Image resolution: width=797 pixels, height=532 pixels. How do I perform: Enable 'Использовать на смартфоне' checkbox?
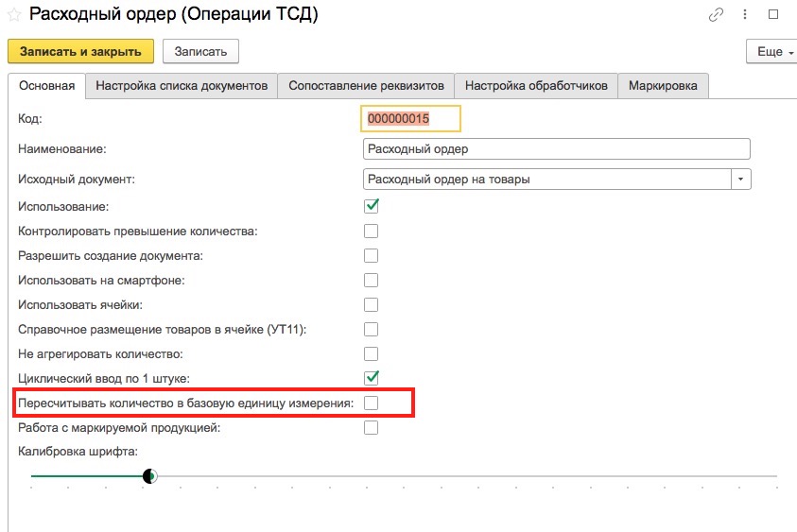click(x=371, y=280)
